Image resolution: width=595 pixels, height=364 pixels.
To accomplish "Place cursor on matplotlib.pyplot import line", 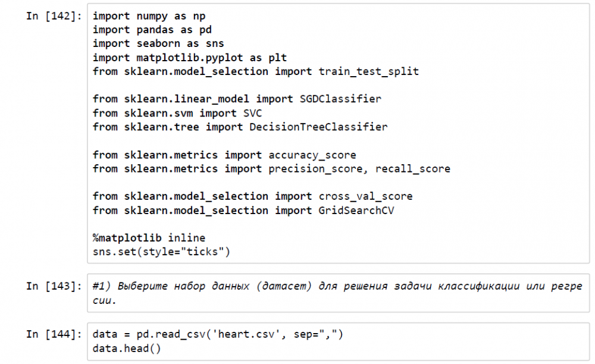I will [x=190, y=58].
